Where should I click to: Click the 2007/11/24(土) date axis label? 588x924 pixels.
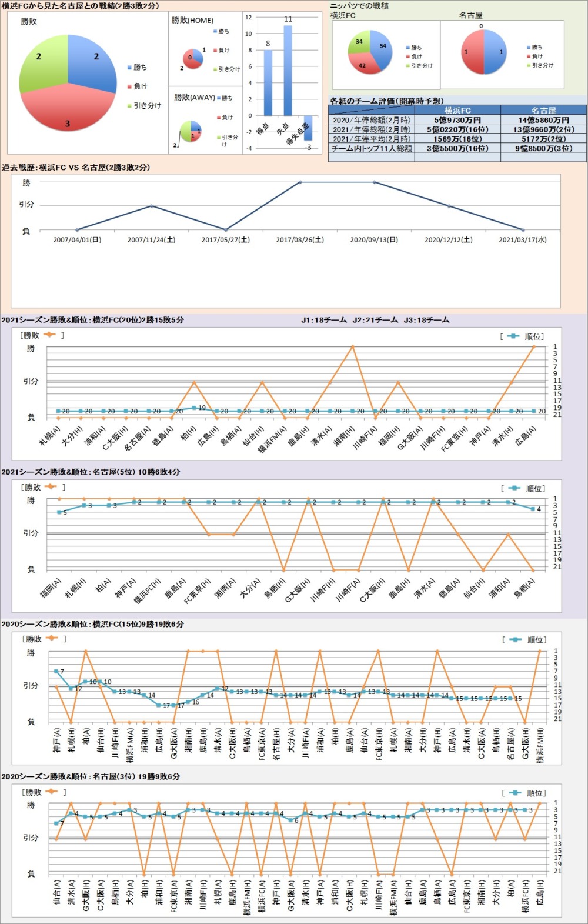[x=151, y=240]
